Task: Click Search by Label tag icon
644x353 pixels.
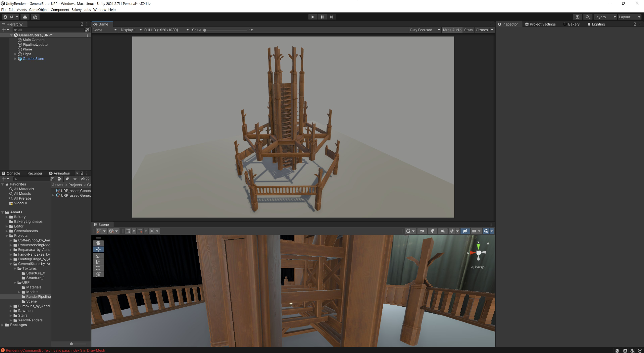Action: click(67, 179)
